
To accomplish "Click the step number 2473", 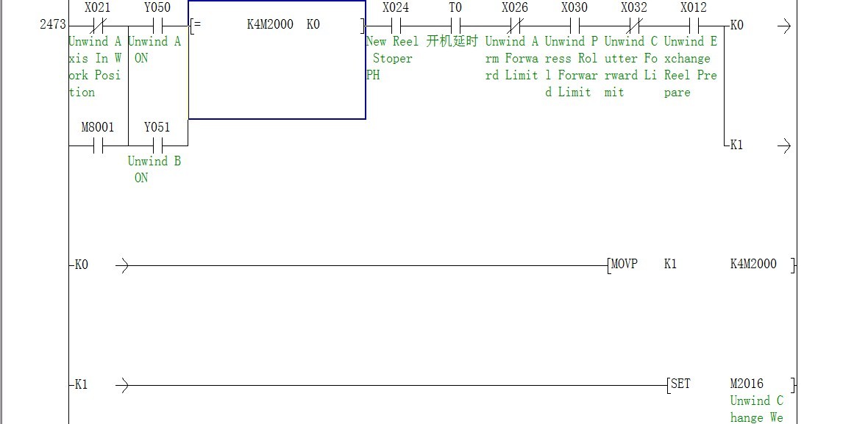I will tap(52, 25).
